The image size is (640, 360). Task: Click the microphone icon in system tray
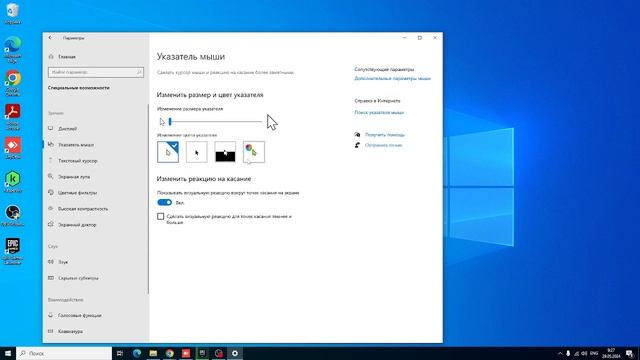[568, 353]
